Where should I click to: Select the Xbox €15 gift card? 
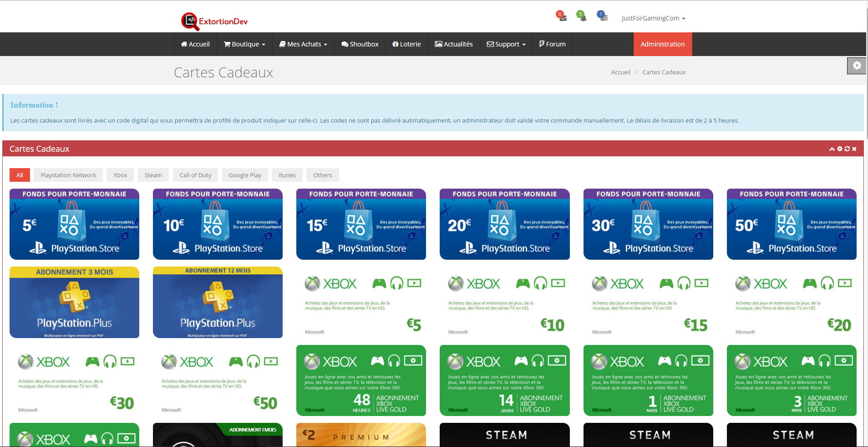(x=648, y=302)
